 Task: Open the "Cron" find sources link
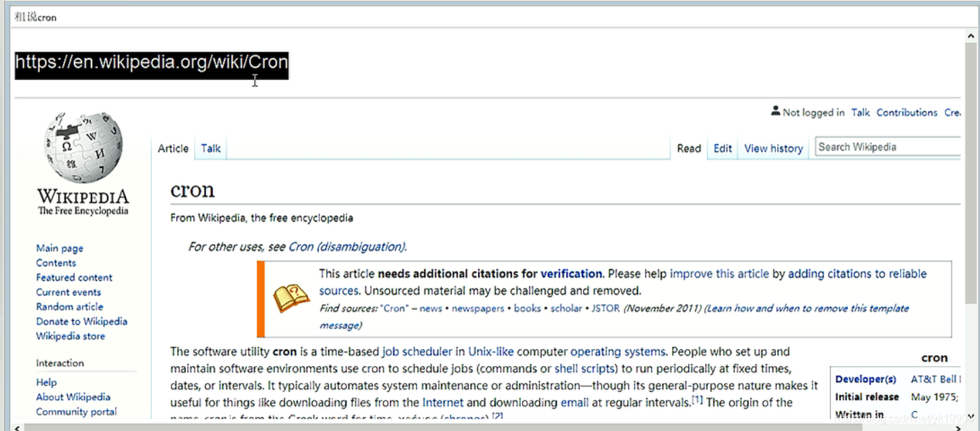click(x=395, y=308)
